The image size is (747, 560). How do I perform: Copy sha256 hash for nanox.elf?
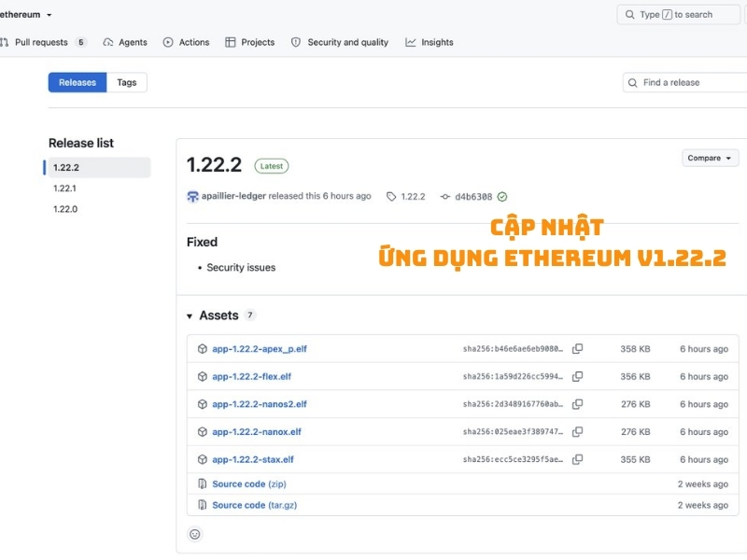coord(577,432)
